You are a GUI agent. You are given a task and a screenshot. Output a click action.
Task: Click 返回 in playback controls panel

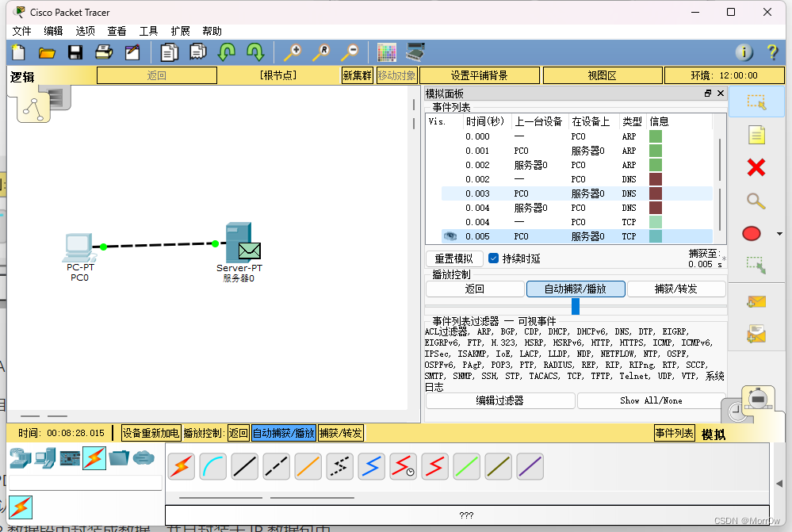pyautogui.click(x=474, y=289)
